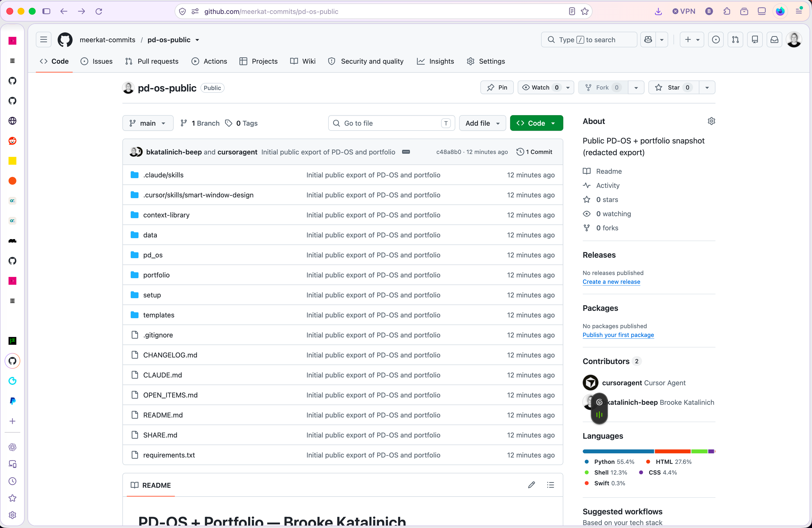This screenshot has height=528, width=812.
Task: Switch to the Issues tab
Action: tap(96, 61)
